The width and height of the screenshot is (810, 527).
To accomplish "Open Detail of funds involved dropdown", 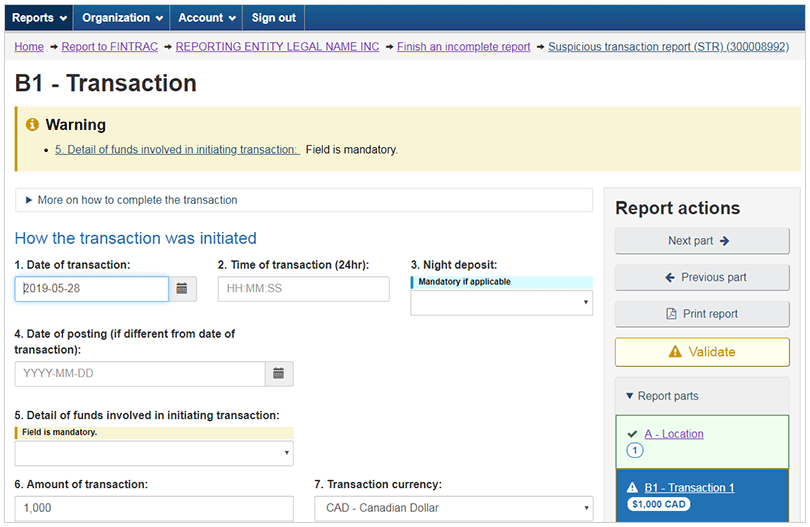I will point(154,453).
